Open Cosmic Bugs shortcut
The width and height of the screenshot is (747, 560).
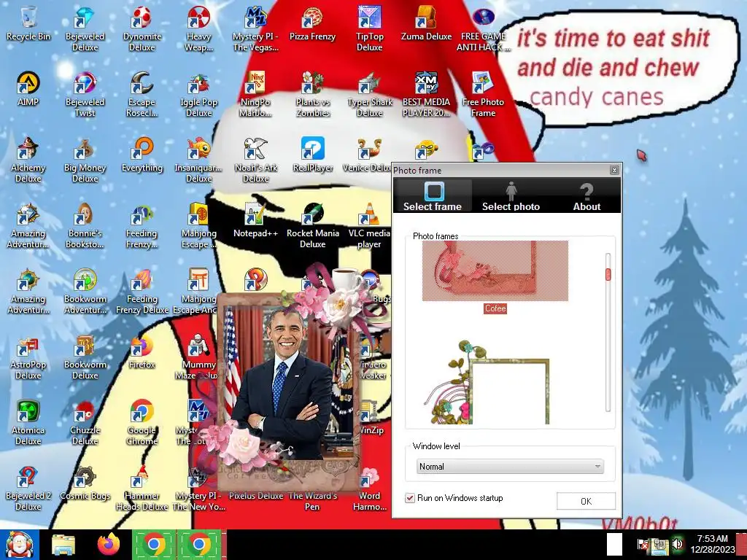coord(85,483)
